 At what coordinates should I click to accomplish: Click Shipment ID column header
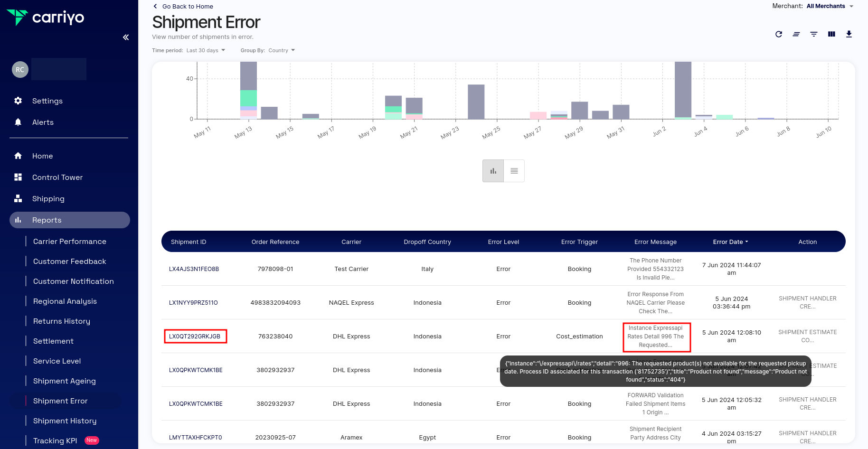click(x=189, y=242)
